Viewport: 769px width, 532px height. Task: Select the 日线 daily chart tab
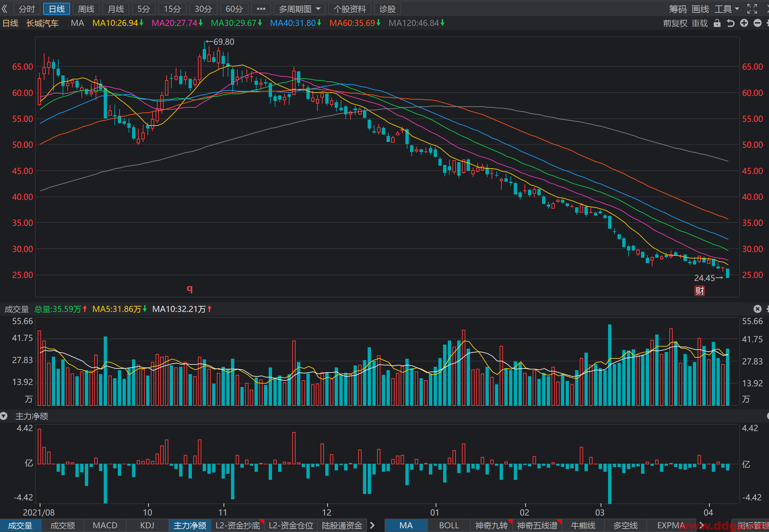pos(57,9)
